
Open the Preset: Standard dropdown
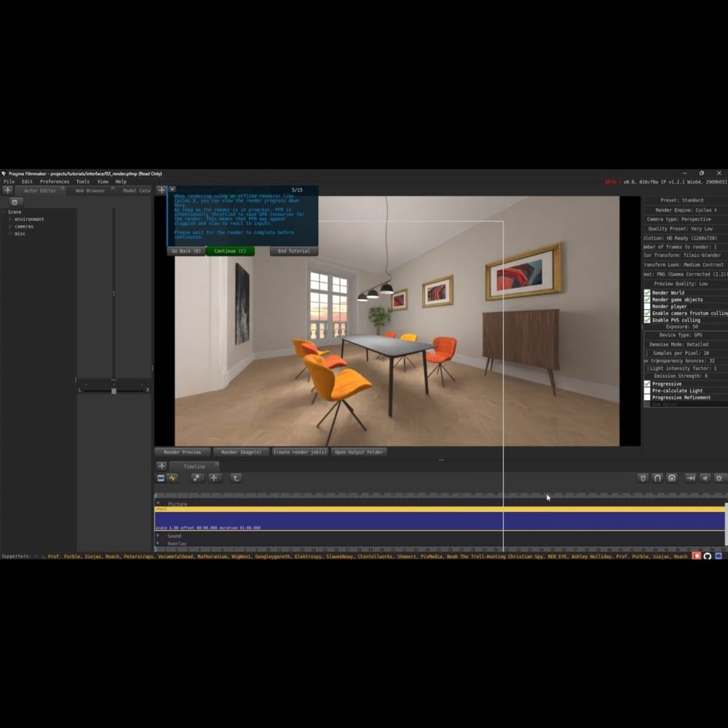(x=685, y=200)
